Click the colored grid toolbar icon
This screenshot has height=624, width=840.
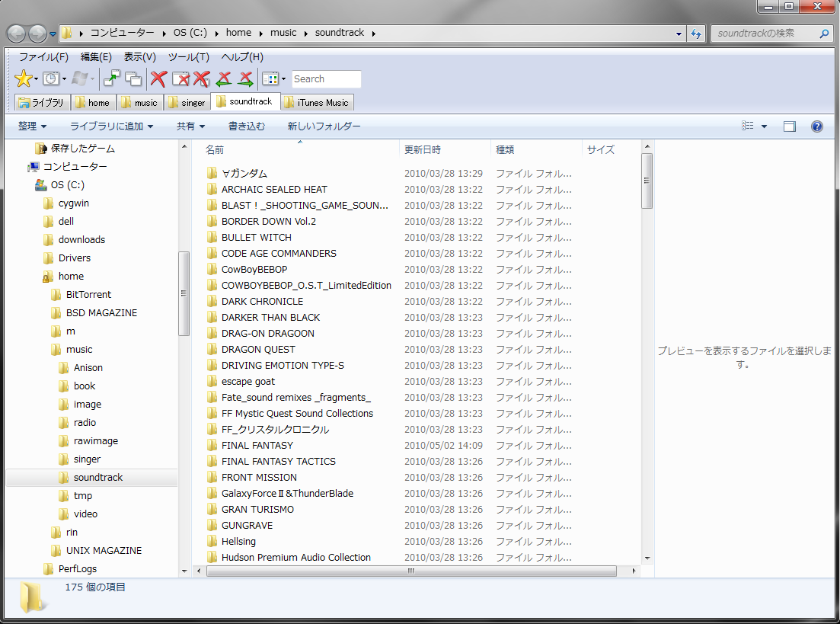[x=270, y=78]
